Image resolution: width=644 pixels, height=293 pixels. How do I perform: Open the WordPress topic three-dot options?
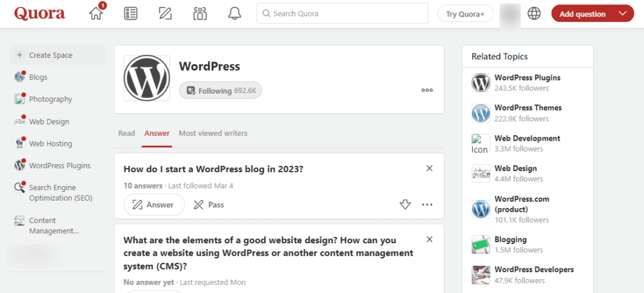[427, 91]
